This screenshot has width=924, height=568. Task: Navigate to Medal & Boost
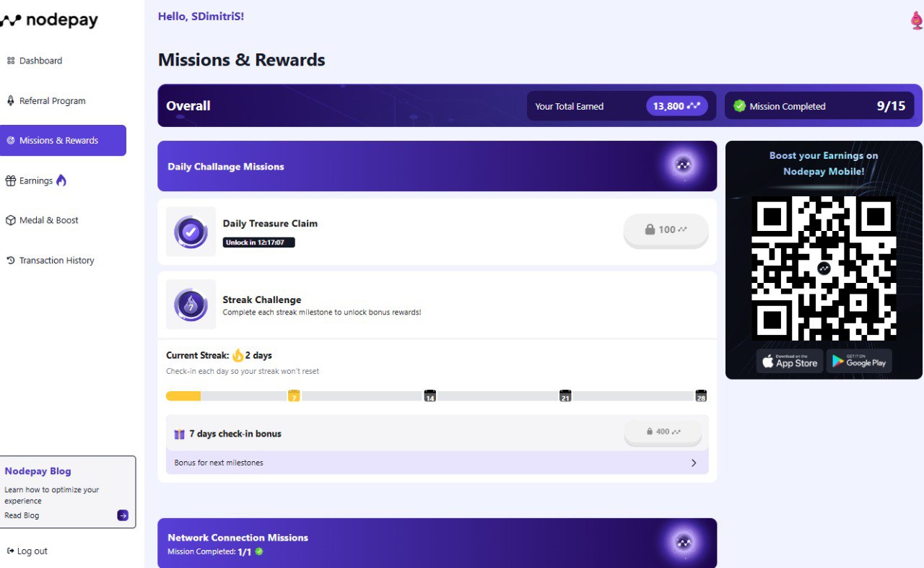click(48, 220)
